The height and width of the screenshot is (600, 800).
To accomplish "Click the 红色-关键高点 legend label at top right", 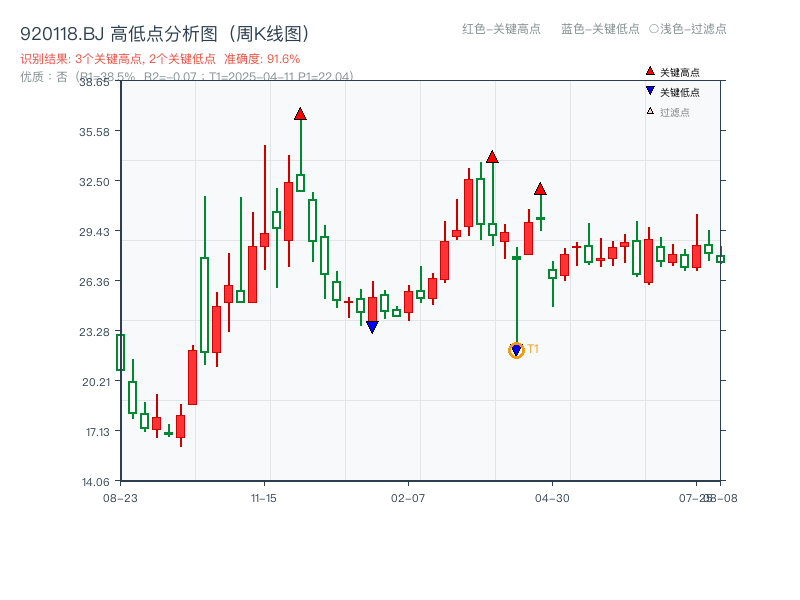I will tap(501, 30).
